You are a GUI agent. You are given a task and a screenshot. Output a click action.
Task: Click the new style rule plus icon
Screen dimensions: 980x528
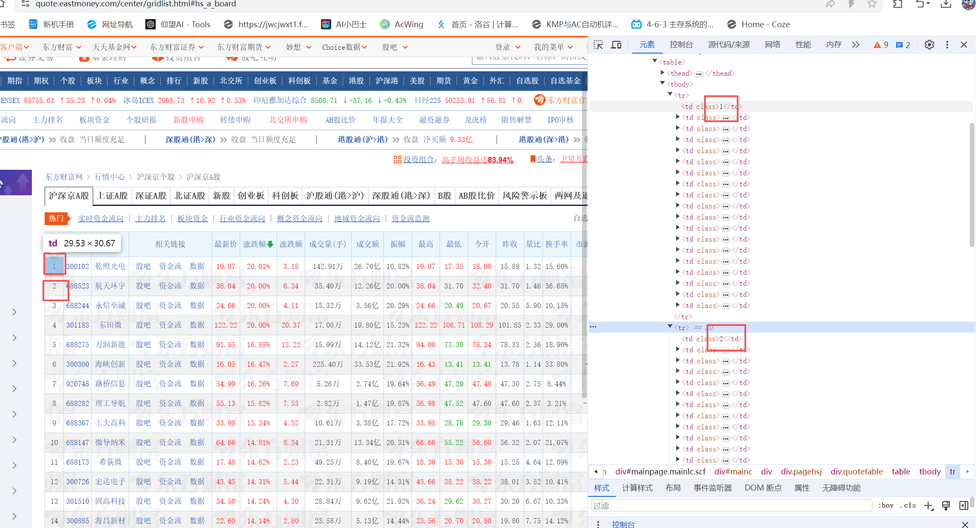(928, 505)
